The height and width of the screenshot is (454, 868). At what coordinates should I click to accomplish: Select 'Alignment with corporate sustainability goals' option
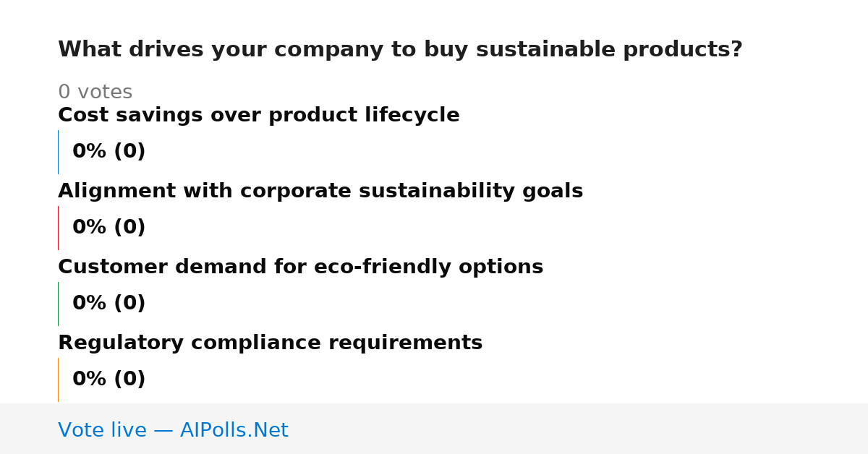320,192
